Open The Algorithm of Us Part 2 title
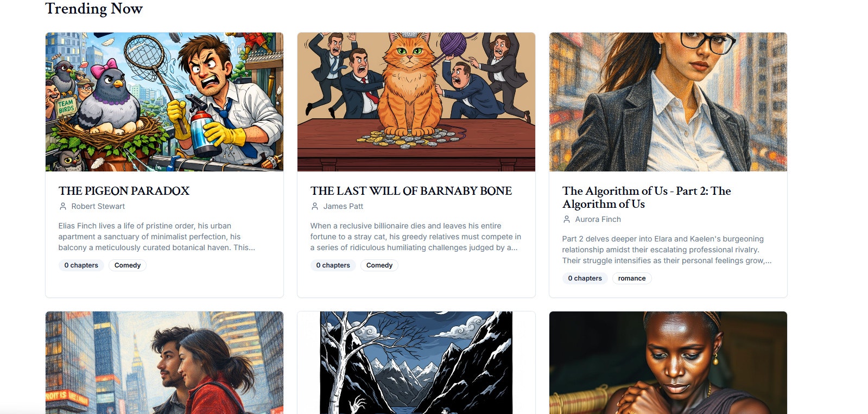 coord(647,198)
